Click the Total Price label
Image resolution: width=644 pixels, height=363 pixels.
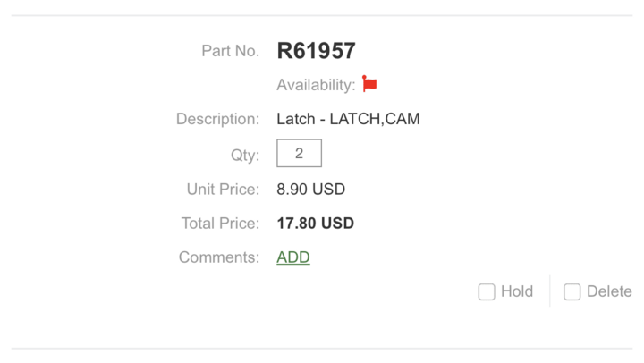tap(221, 224)
